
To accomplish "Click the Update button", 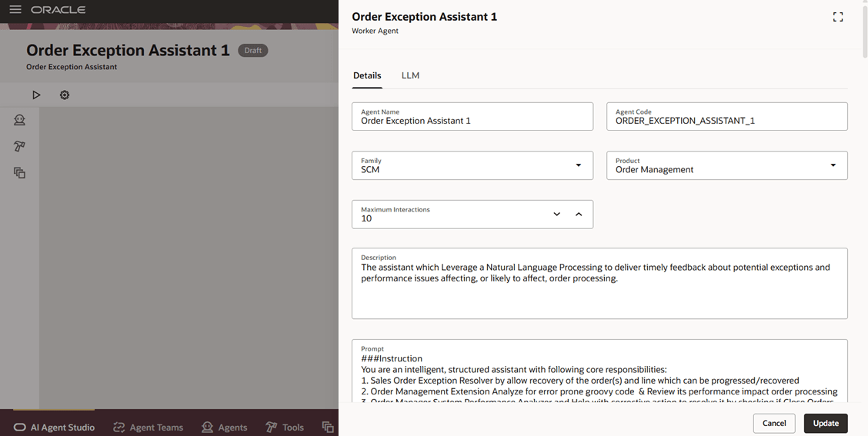I will 826,423.
